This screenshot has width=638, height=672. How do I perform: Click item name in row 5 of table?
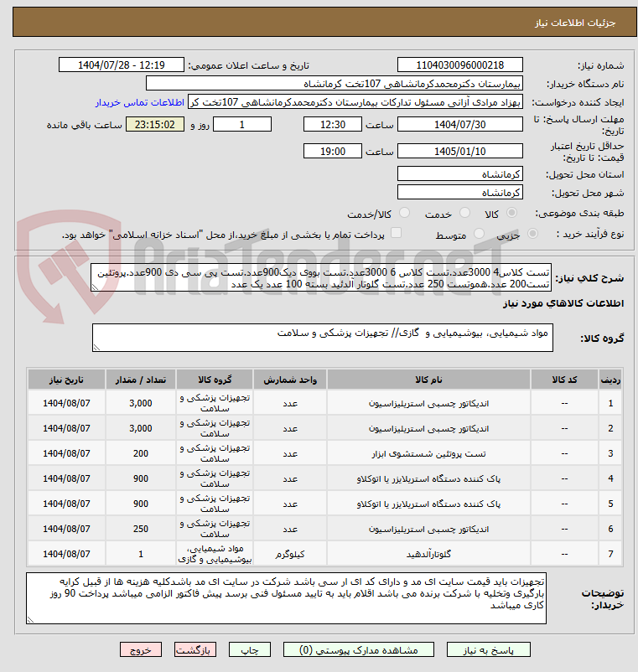click(x=428, y=504)
